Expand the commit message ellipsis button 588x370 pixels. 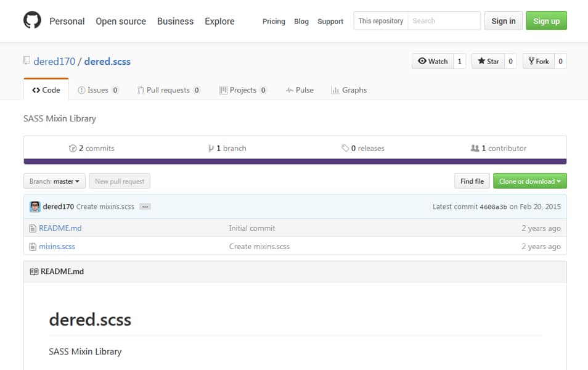coord(145,207)
